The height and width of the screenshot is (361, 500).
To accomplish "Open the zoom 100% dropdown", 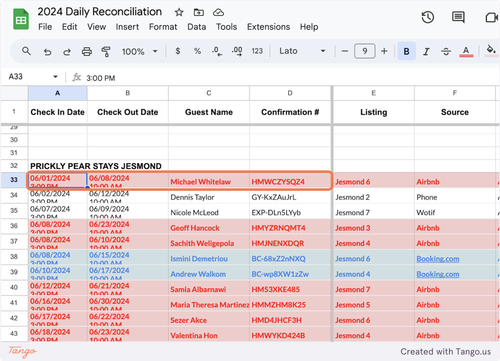I will [139, 51].
